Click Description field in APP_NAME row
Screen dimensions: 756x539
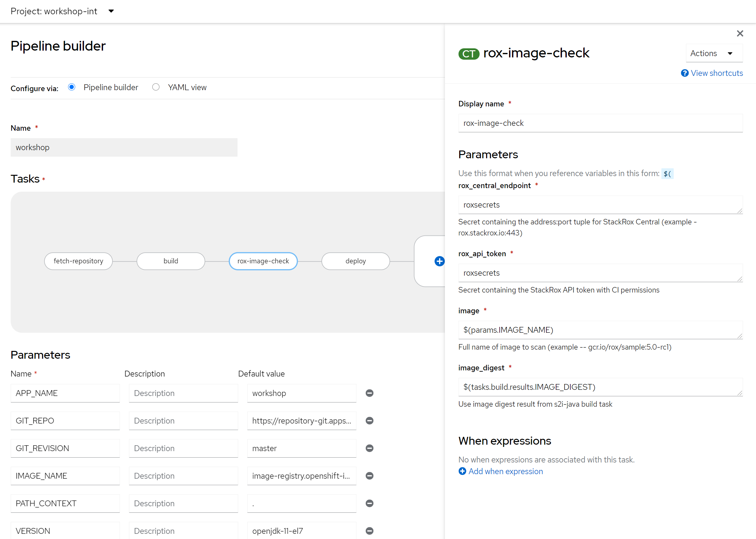tap(183, 393)
